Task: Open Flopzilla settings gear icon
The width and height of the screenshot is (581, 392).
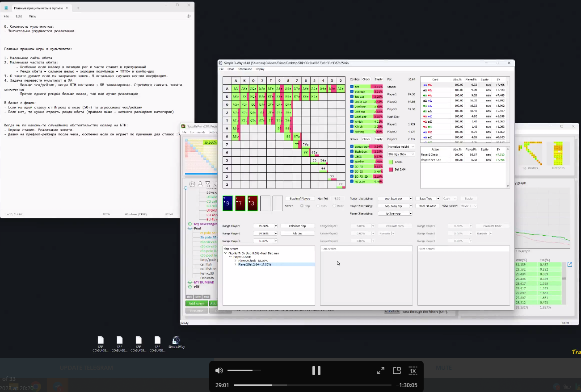Action: coord(192,184)
